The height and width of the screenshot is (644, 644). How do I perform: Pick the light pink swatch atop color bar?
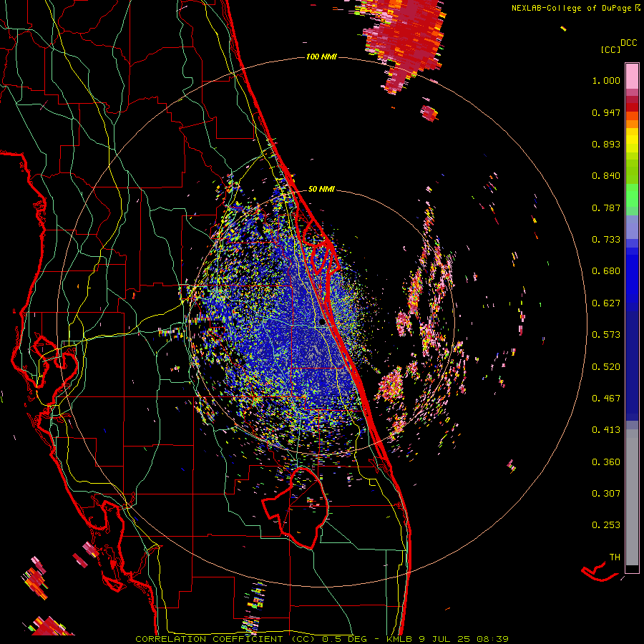(632, 76)
